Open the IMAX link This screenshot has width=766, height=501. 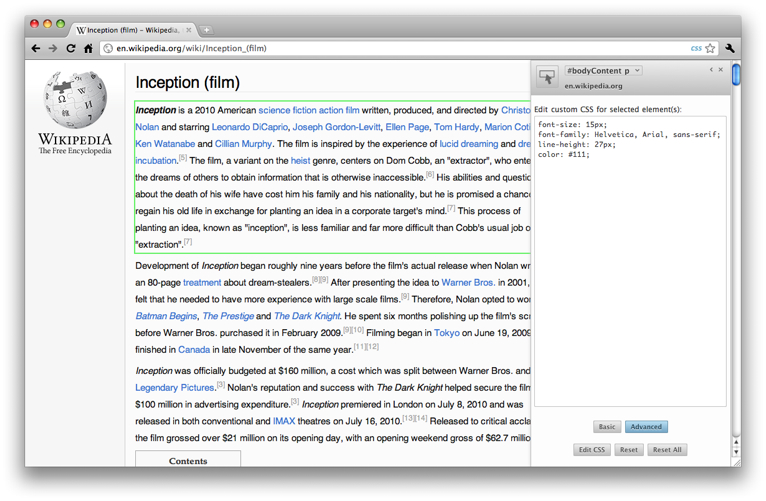(x=284, y=421)
